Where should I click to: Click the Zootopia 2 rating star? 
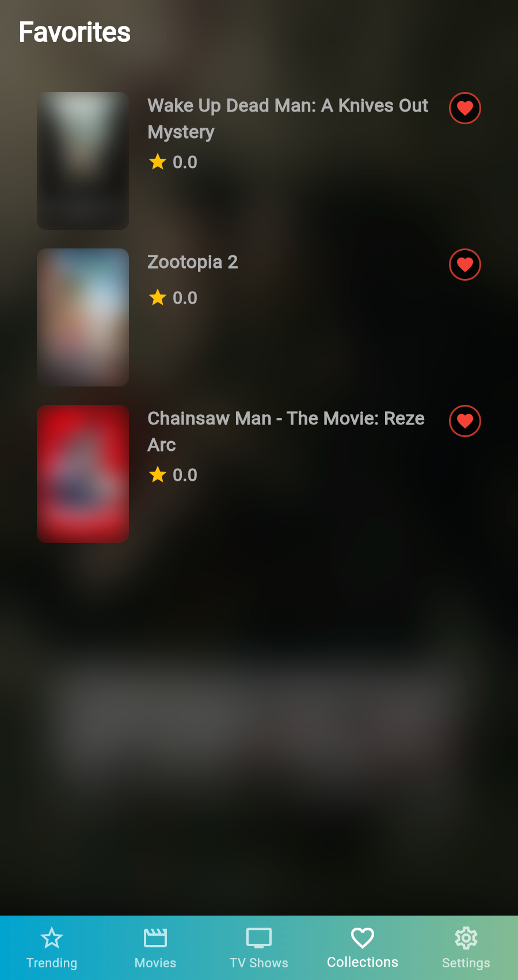coord(158,297)
